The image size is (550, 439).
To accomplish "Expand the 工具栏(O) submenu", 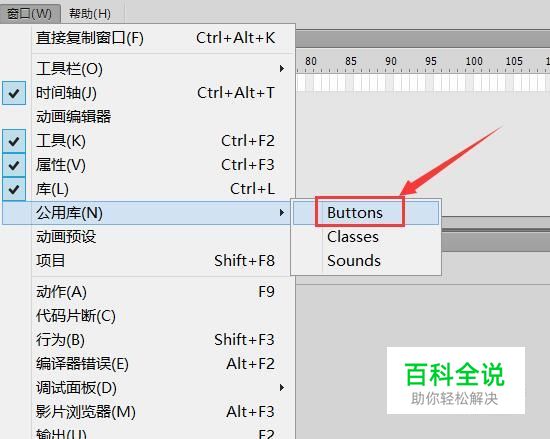I will pos(148,69).
